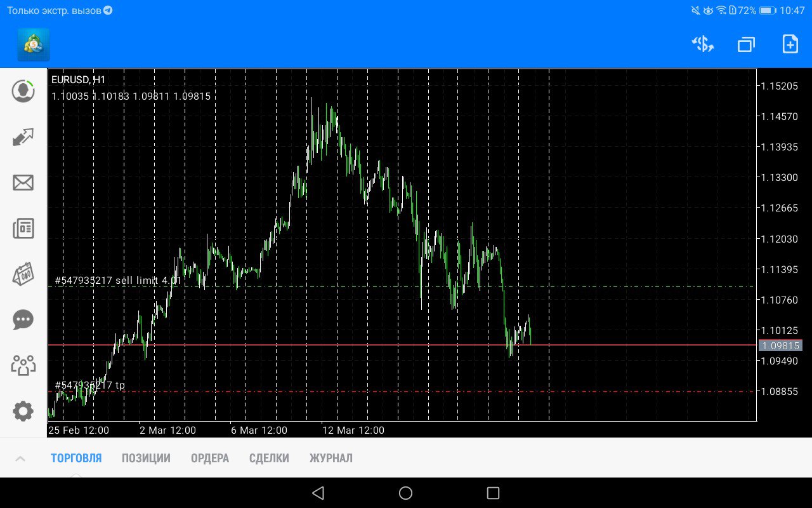
Task: Tap the 12 Mar 12:00 time label
Action: pyautogui.click(x=353, y=431)
